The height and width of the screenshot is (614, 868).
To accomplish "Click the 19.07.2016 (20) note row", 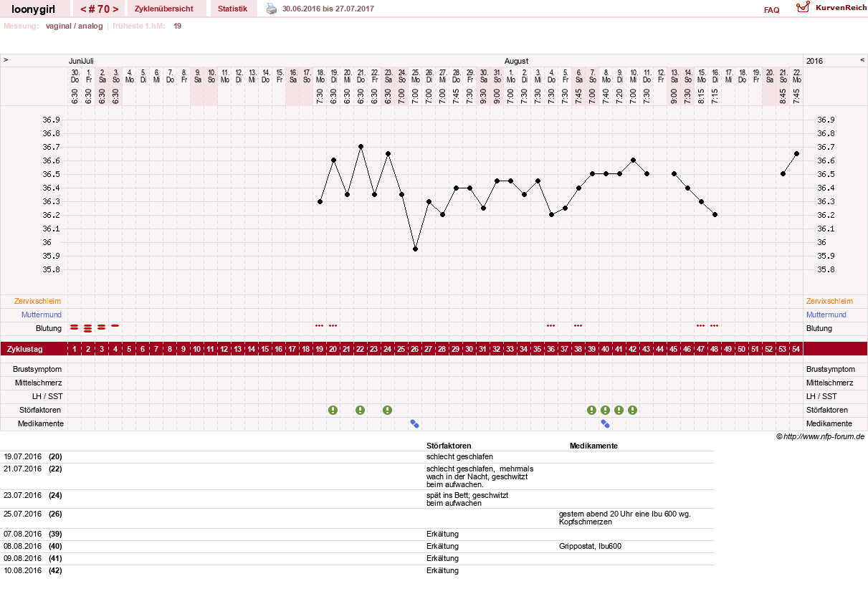I will (x=357, y=456).
